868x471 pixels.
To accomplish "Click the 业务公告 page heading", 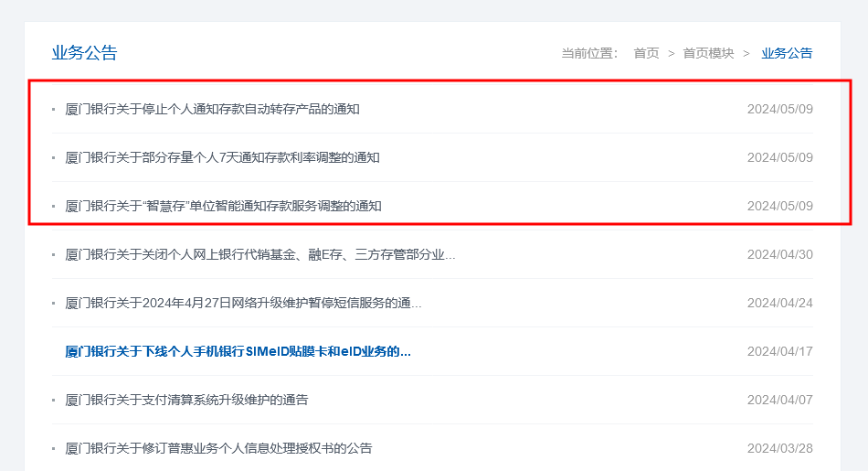I will 85,53.
